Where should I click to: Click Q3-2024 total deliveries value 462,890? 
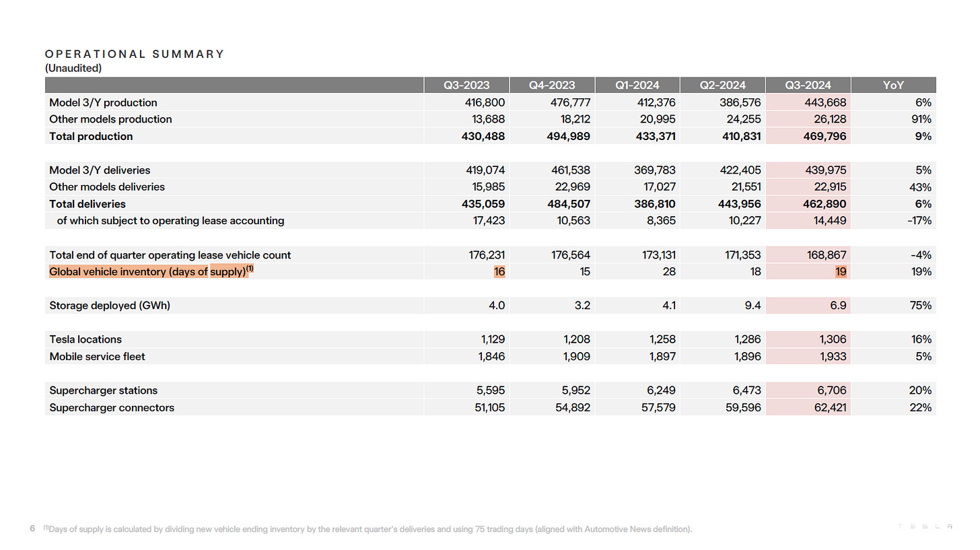click(x=825, y=203)
